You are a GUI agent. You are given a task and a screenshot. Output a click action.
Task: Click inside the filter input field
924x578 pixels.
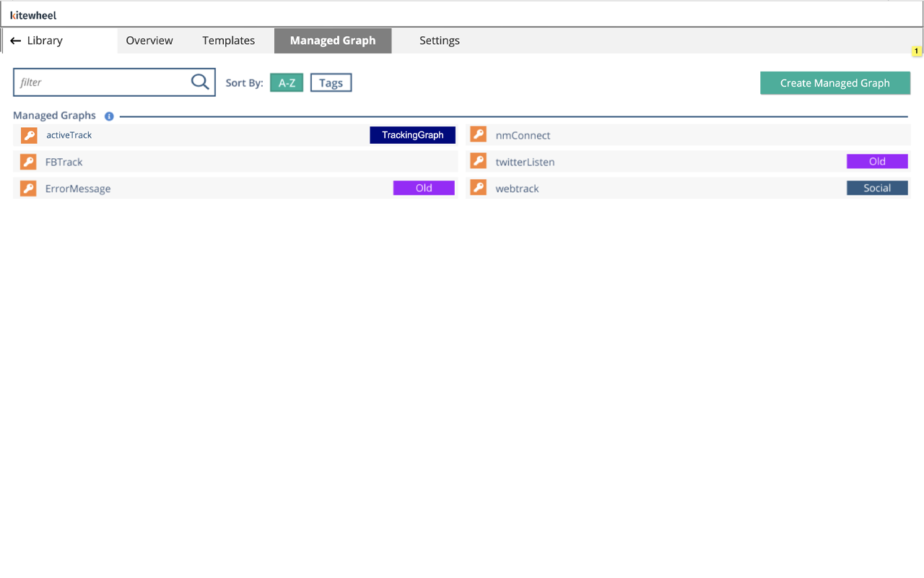pos(101,82)
